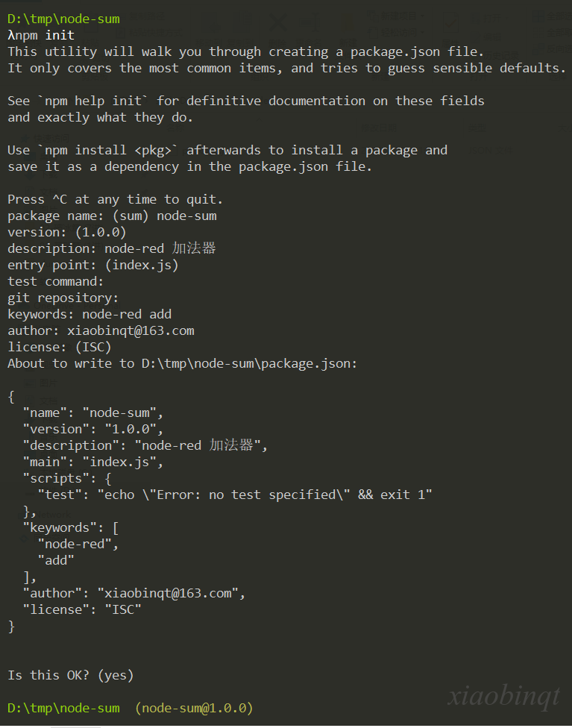The image size is (572, 728).
Task: Click the "license": "ISC" JSON line
Action: tap(82, 609)
